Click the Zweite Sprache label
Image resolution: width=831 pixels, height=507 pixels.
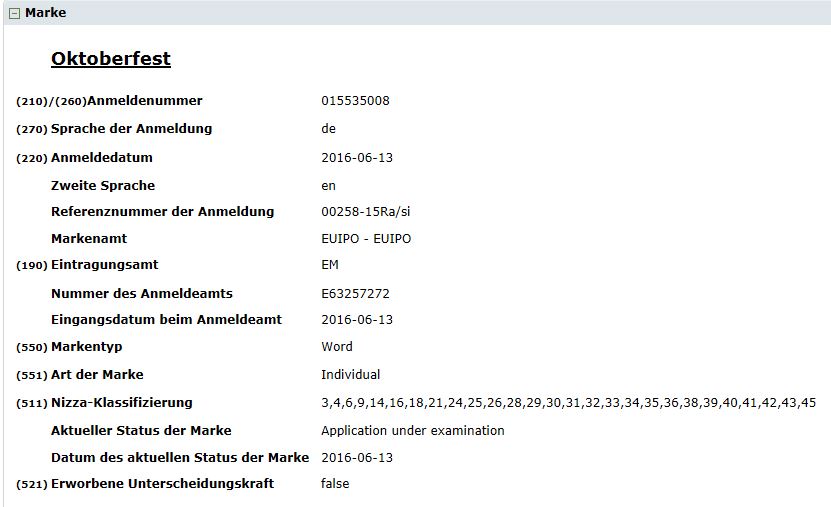(x=103, y=185)
